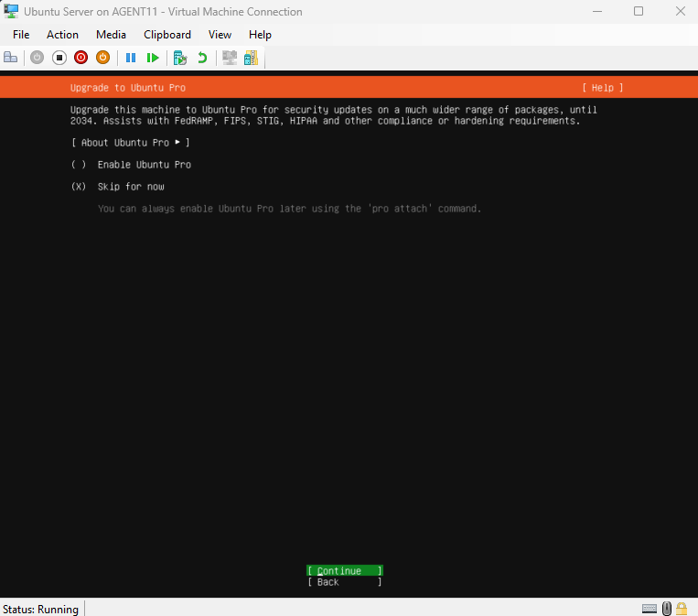698x616 pixels.
Task: Click the Ctrl+Alt+Del toolbar icon
Action: tap(11, 58)
